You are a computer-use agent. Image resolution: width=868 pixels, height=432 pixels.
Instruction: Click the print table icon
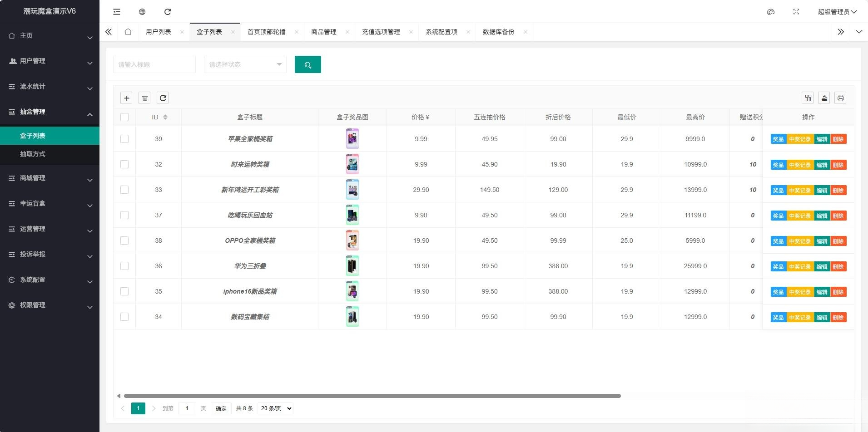point(839,98)
